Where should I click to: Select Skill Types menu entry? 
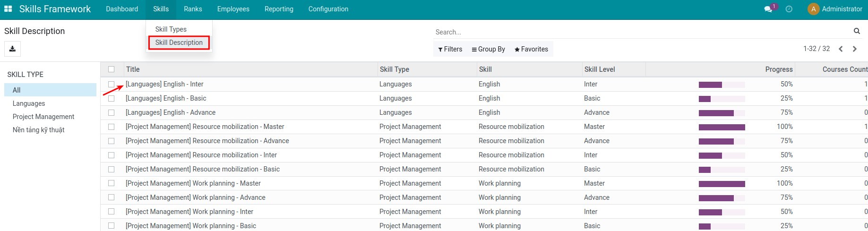pos(171,29)
